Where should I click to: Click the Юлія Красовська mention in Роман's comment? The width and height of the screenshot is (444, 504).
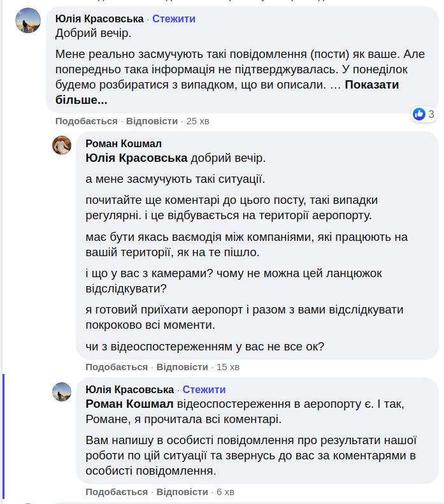[x=136, y=158]
